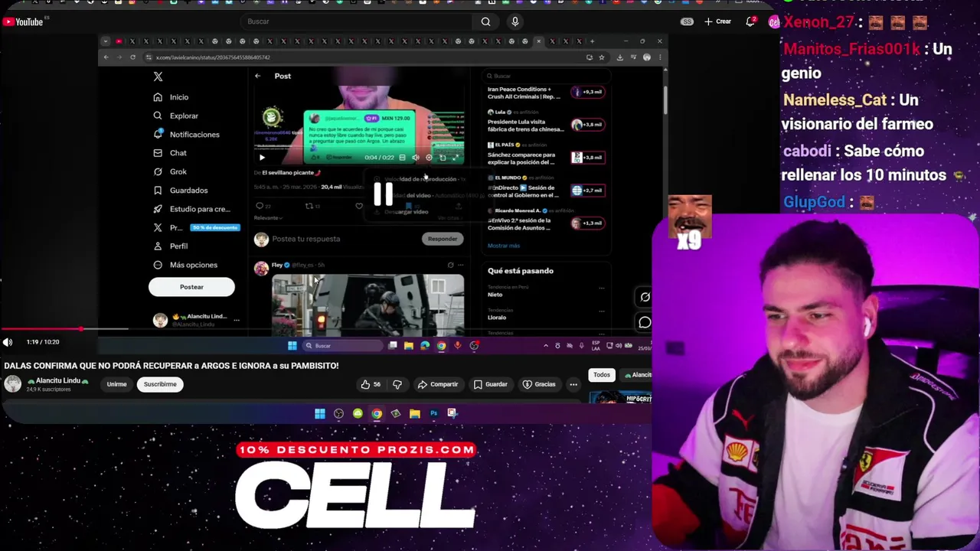Open Grok in X sidebar
The image size is (980, 551).
(x=170, y=171)
